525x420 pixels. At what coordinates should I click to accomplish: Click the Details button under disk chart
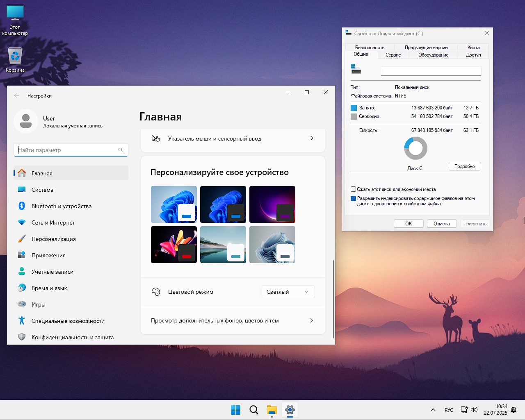[x=464, y=166]
